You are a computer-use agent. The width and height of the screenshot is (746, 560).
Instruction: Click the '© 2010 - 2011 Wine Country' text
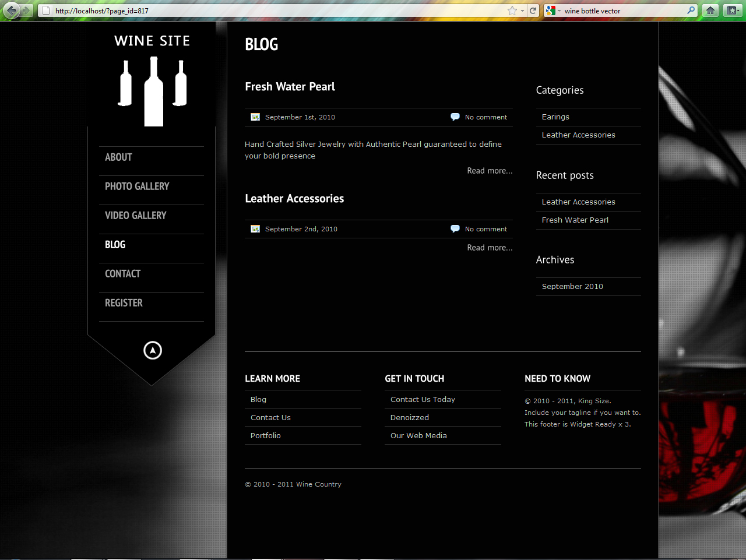(x=293, y=484)
